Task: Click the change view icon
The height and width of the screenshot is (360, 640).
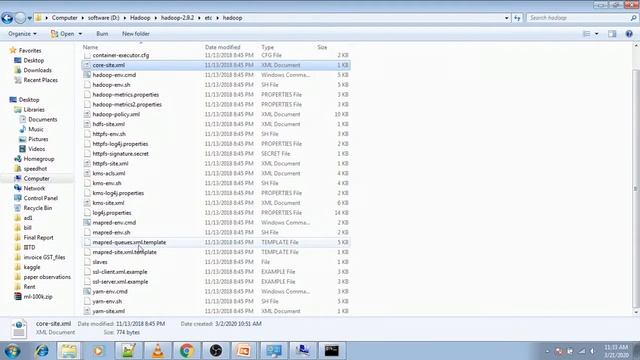Action: click(587, 34)
